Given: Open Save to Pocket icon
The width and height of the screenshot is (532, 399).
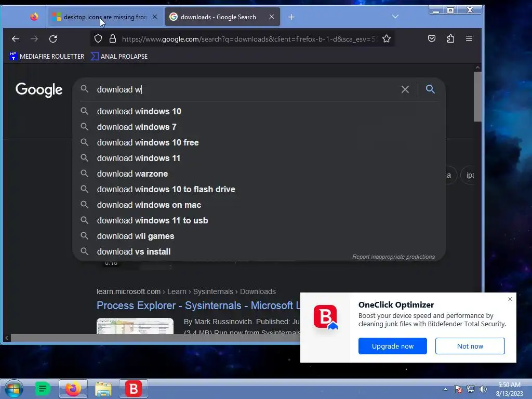Looking at the screenshot, I should tap(432, 38).
